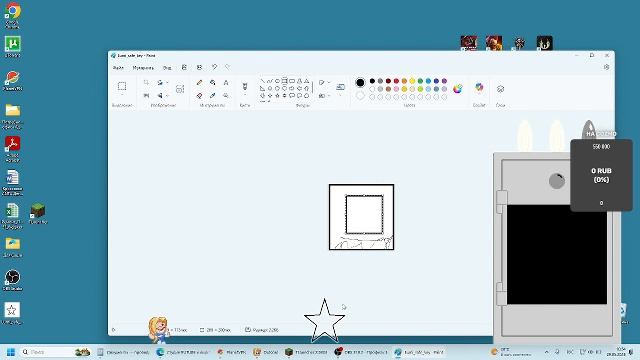Viewport: 640px width, 360px height.
Task: Pick the dark red palette swatch
Action: click(x=388, y=81)
